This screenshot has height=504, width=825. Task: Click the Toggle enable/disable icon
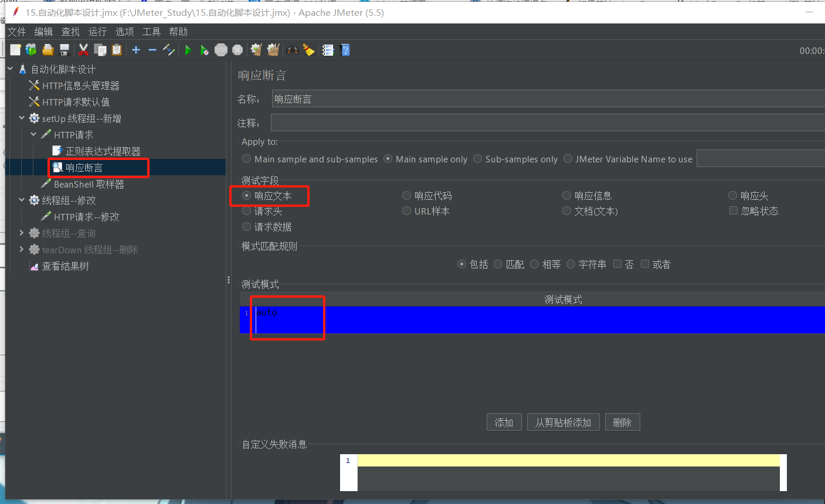[x=169, y=50]
